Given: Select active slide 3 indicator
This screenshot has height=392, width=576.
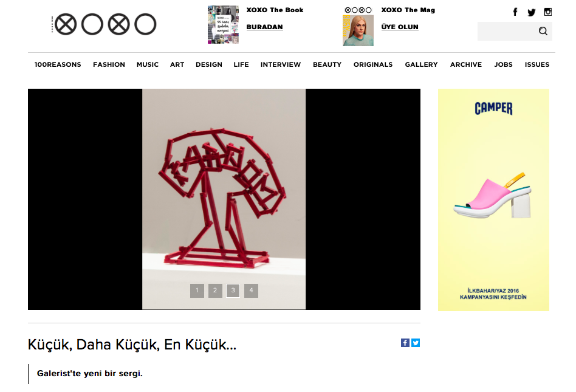Looking at the screenshot, I should pyautogui.click(x=233, y=291).
